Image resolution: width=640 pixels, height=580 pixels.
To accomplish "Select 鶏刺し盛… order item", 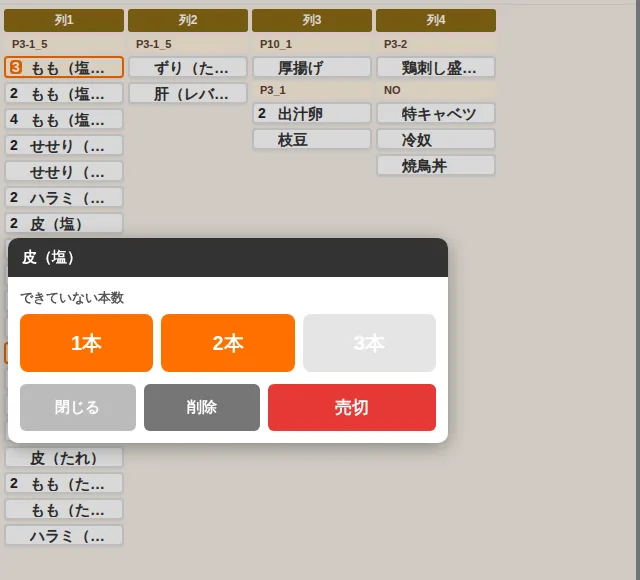I will [436, 67].
